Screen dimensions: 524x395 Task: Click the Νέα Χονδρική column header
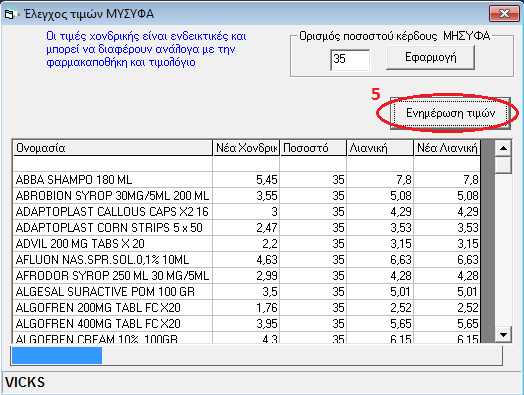pyautogui.click(x=246, y=148)
